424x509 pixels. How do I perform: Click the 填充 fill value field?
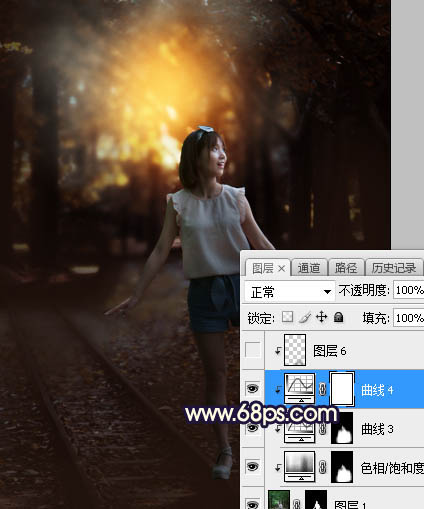coord(408,318)
